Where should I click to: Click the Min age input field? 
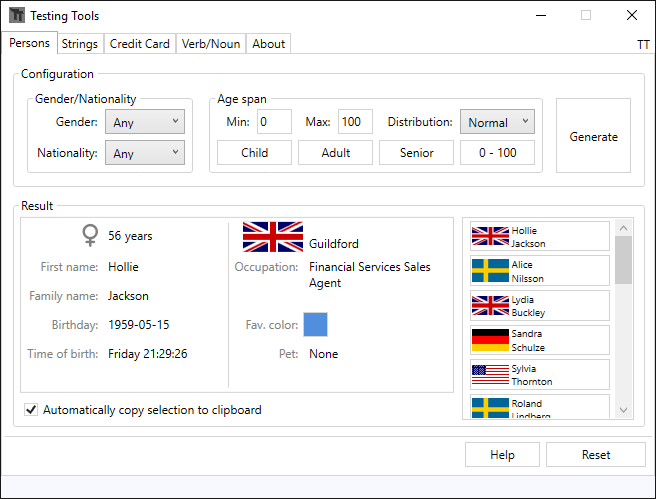(274, 122)
